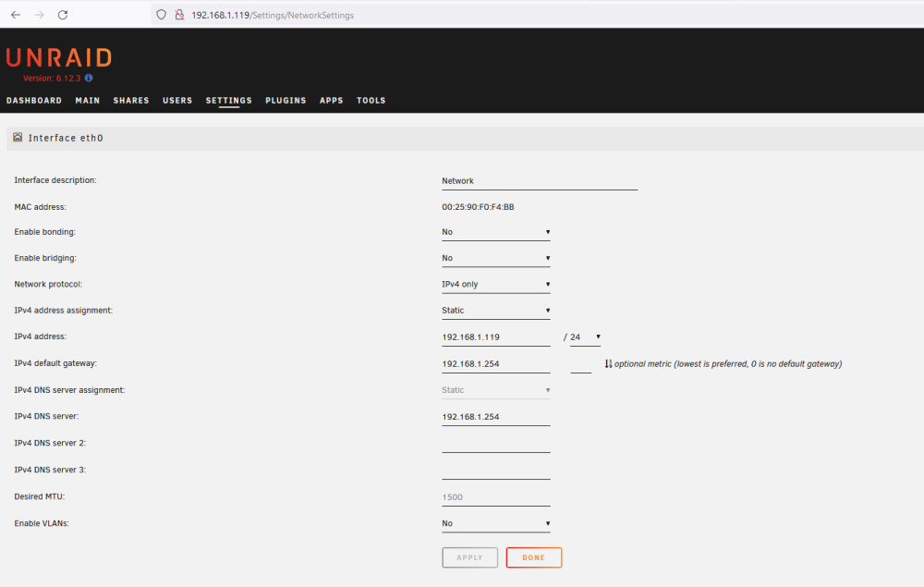Viewport: 924px width, 587px height.
Task: Click the IPv4 address field
Action: click(x=495, y=337)
